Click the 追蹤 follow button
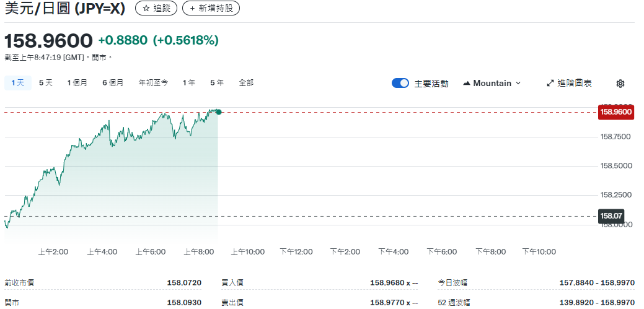644x309 pixels. (156, 9)
